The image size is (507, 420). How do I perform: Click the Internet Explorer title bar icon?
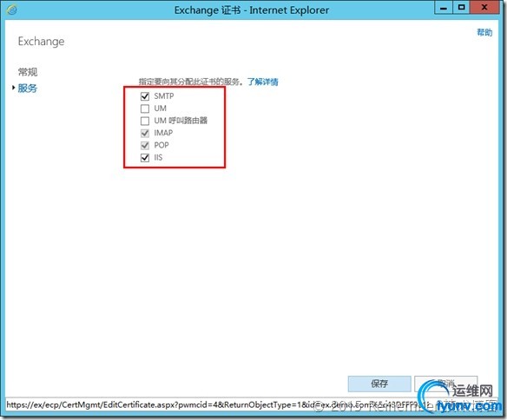point(11,10)
